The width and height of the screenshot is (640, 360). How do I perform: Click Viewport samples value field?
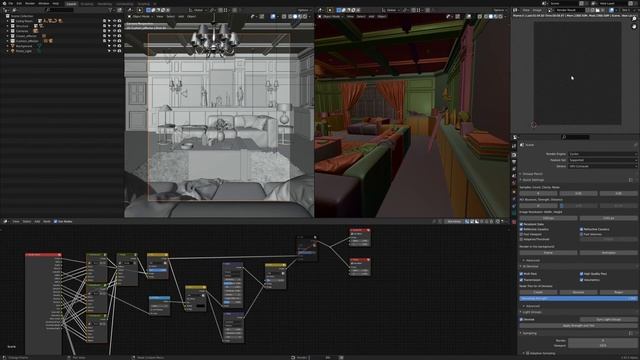(602, 346)
